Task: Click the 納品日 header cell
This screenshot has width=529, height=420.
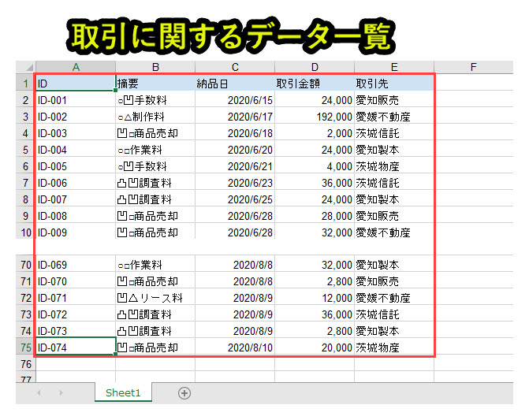Action: 235,84
